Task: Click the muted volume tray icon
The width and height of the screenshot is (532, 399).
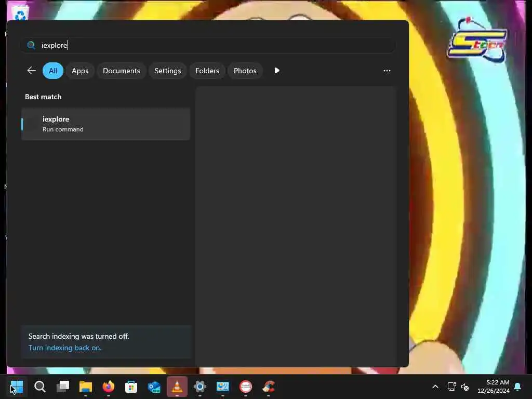Action: (x=465, y=387)
